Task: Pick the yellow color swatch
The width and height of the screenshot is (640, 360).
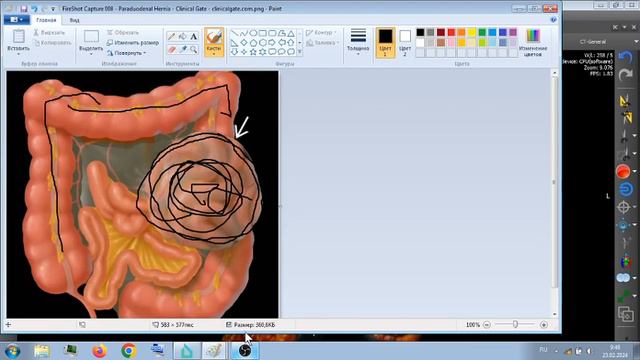Action: 472,32
